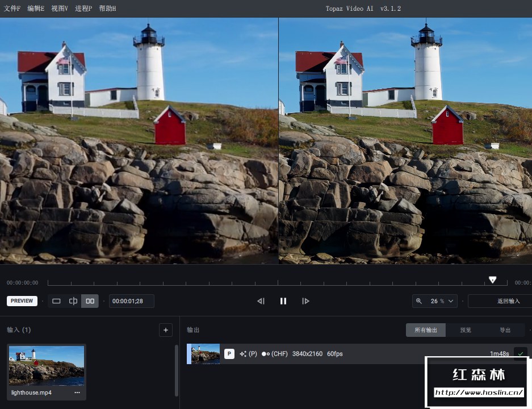Viewport: 532px width, 409px height.
Task: Click the magnifier zoom icon
Action: tap(419, 301)
